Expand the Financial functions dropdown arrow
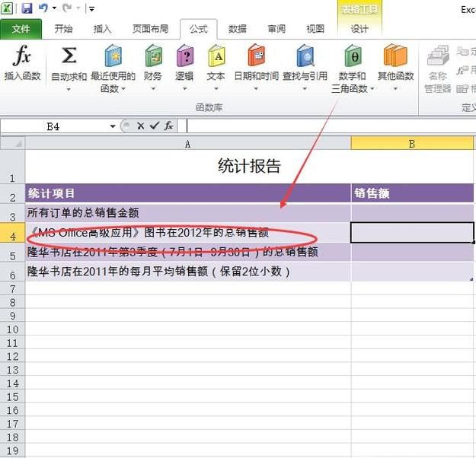The width and height of the screenshot is (476, 458). coord(153,89)
